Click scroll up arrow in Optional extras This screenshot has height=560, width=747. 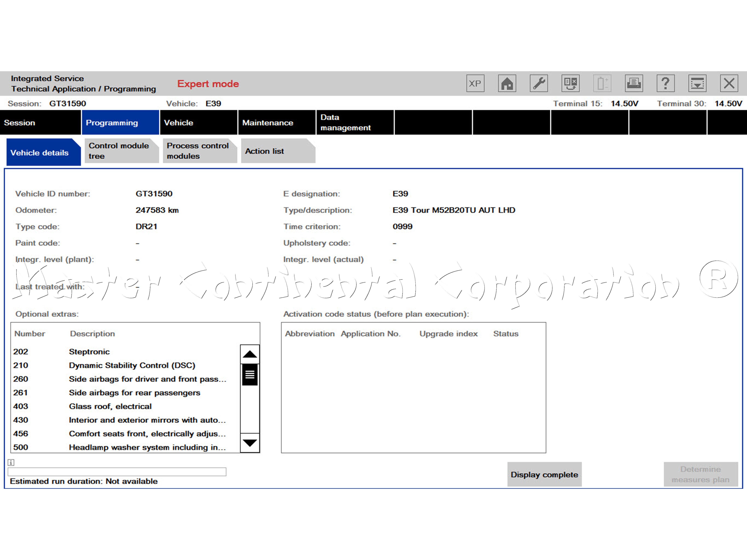pyautogui.click(x=250, y=354)
